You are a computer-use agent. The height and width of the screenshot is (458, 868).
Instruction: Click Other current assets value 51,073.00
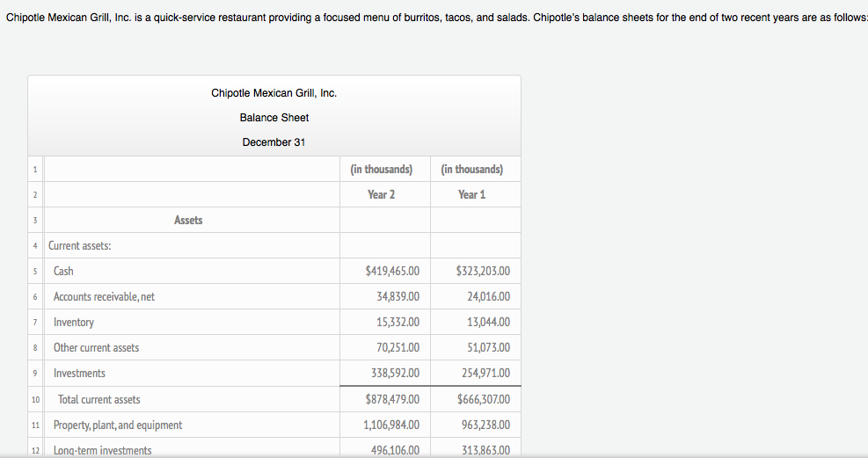click(x=489, y=347)
